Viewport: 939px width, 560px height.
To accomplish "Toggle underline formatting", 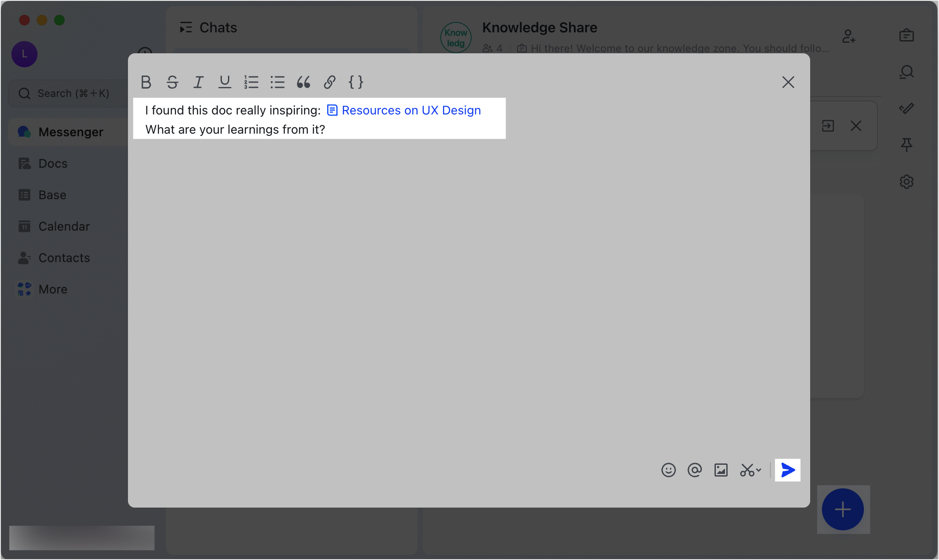I will tap(224, 82).
